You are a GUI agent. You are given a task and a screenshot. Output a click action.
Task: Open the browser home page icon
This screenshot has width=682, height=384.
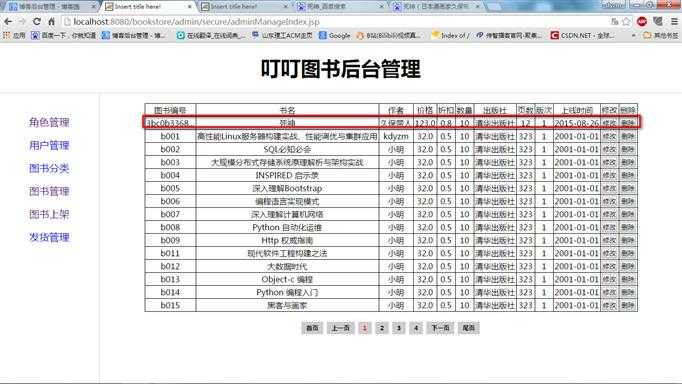[x=51, y=21]
